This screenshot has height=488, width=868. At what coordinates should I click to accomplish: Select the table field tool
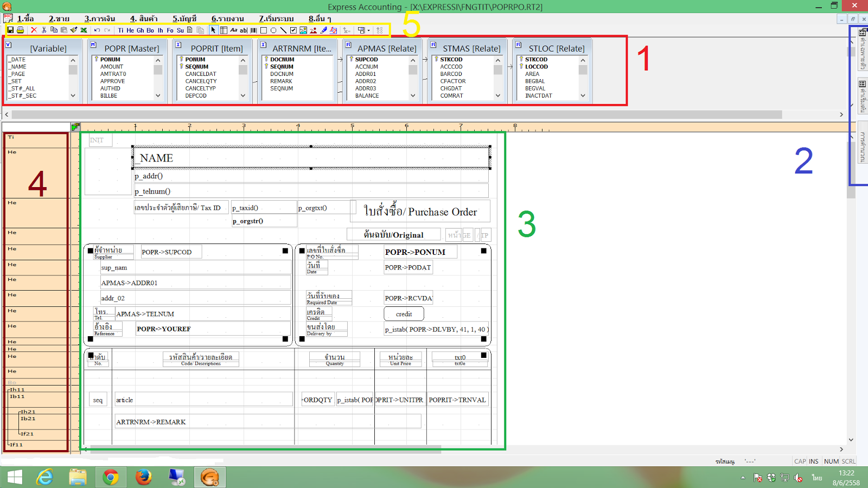pos(224,30)
